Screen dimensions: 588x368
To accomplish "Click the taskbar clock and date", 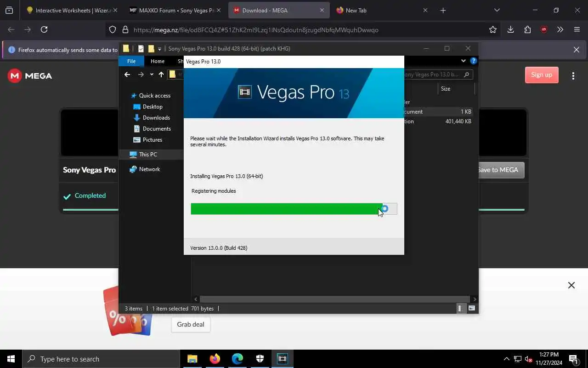I will tap(548, 358).
